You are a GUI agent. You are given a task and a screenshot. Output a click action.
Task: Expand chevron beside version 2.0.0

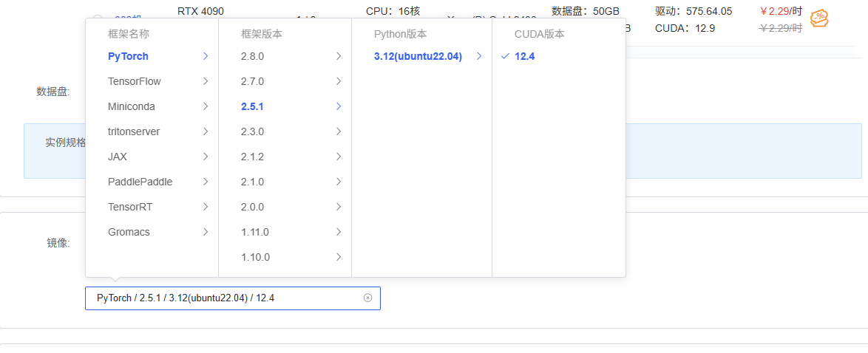(x=339, y=207)
